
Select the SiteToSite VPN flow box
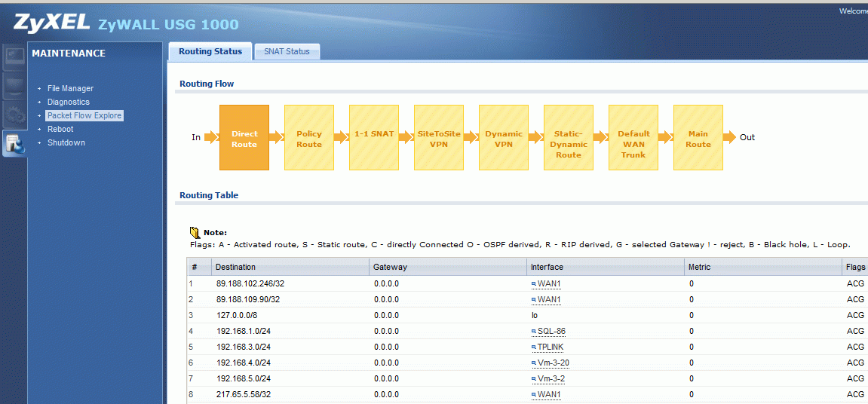click(x=438, y=137)
